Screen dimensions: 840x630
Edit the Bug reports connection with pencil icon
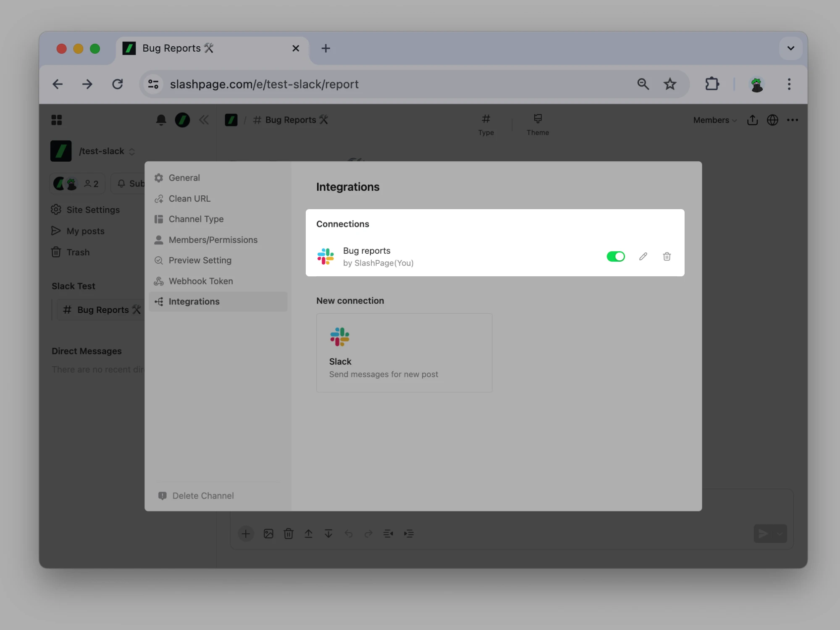tap(643, 256)
